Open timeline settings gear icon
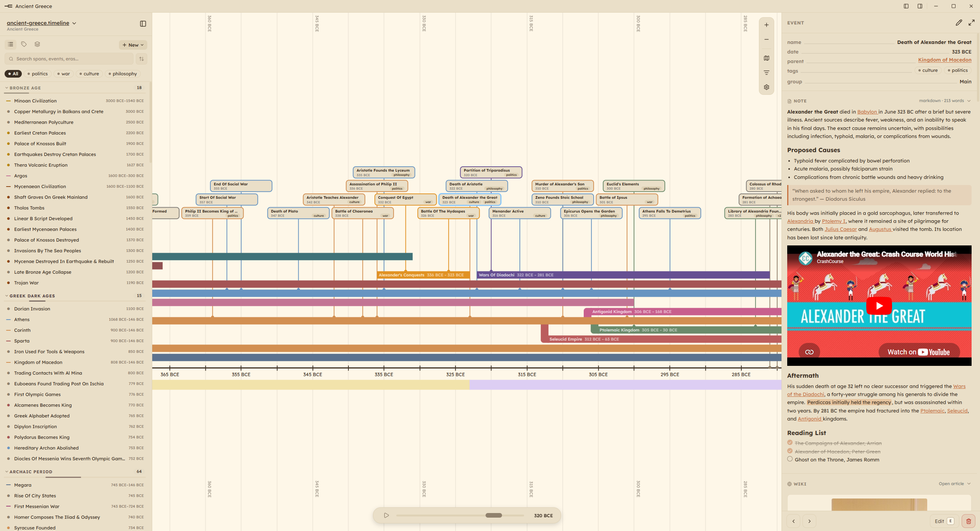 point(767,87)
